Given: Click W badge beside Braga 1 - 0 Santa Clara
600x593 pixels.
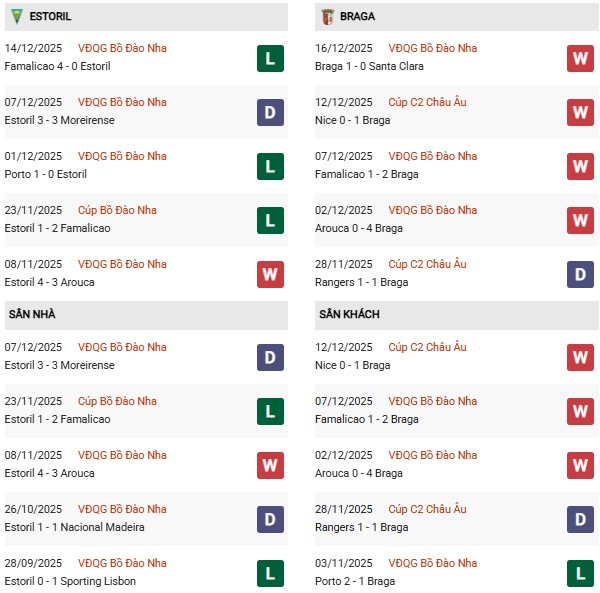Looking at the screenshot, I should click(580, 58).
